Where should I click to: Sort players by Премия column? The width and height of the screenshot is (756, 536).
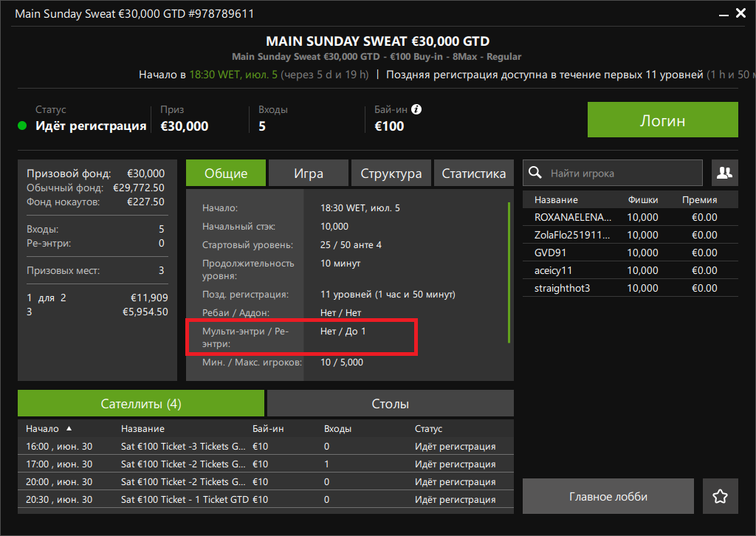[x=699, y=199]
